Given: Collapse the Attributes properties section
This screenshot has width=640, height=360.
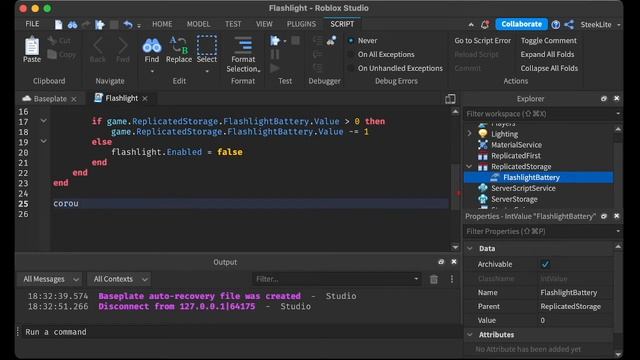Looking at the screenshot, I should pyautogui.click(x=470, y=334).
